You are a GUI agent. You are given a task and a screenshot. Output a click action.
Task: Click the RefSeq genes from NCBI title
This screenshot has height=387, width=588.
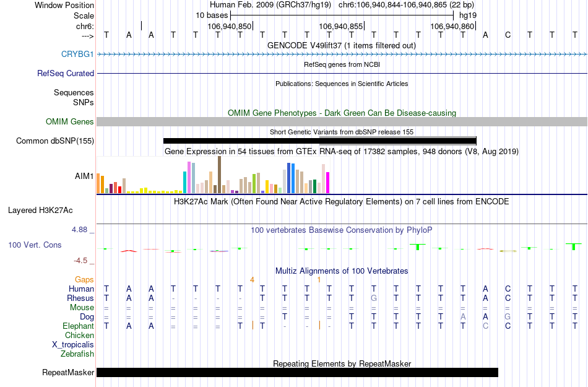coord(342,64)
